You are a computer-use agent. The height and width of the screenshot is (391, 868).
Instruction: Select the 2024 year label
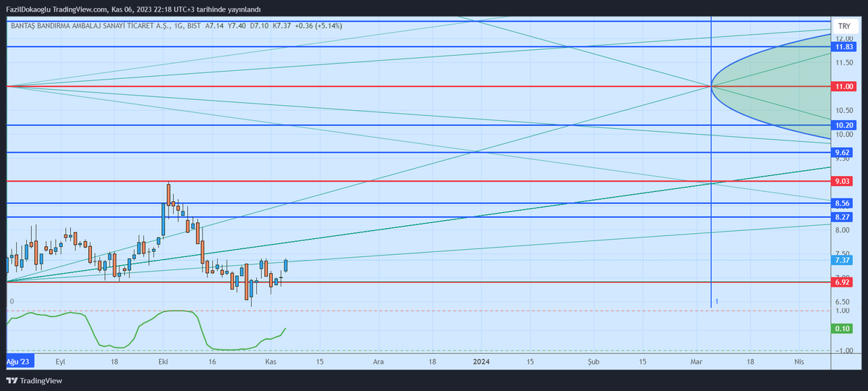pos(481,361)
